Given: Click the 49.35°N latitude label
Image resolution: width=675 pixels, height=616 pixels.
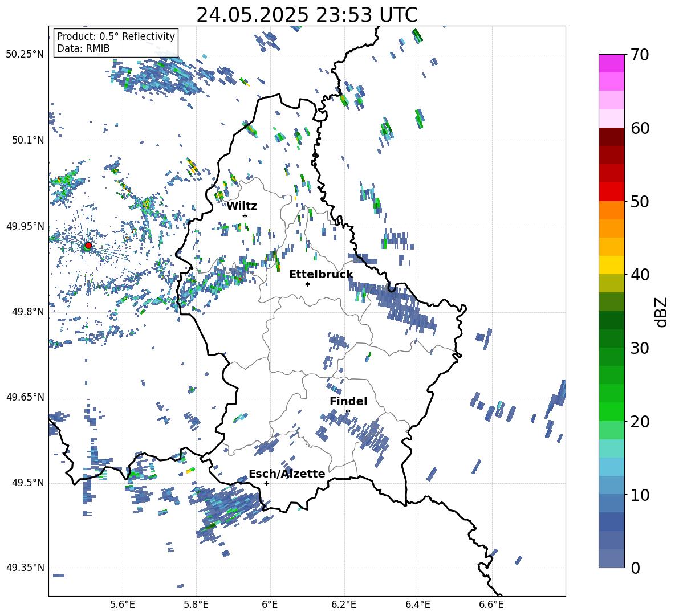Looking at the screenshot, I should tap(25, 568).
